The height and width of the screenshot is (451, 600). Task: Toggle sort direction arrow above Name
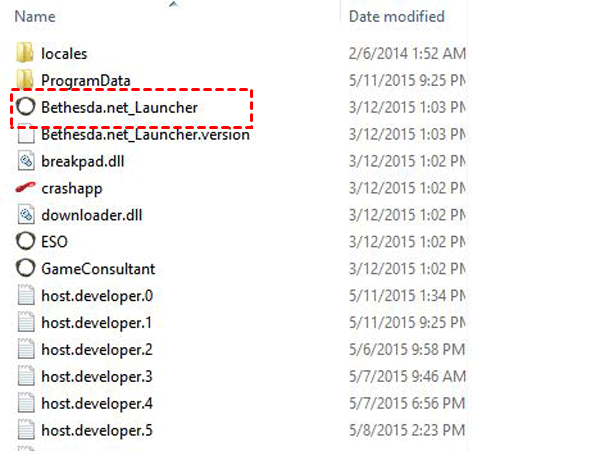pyautogui.click(x=173, y=4)
